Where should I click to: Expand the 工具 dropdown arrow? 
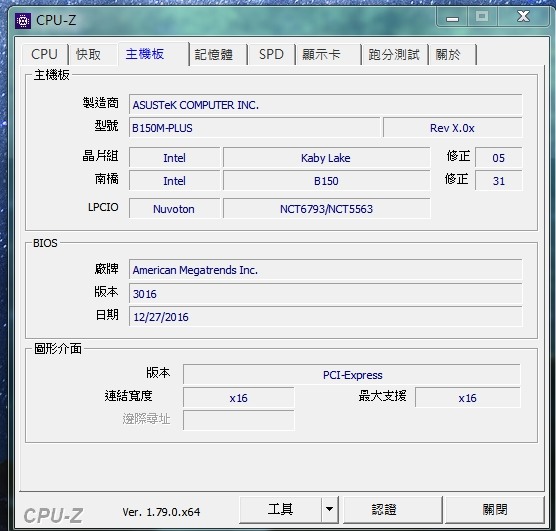(x=330, y=509)
